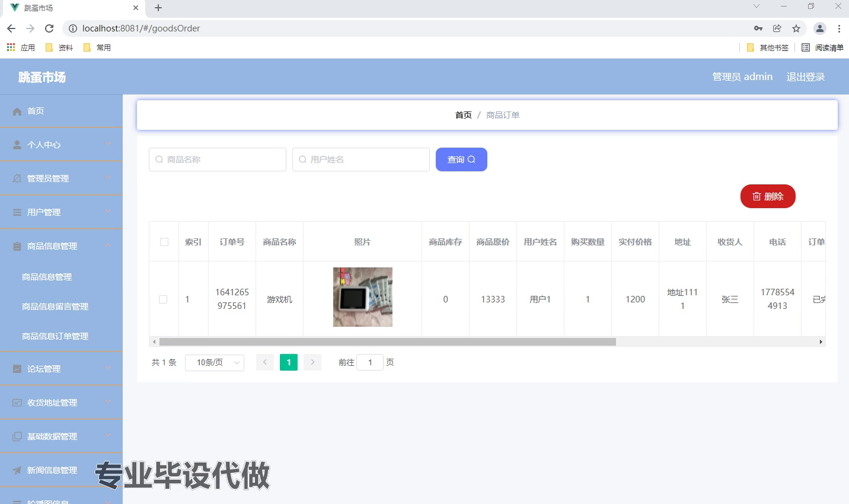849x504 pixels.
Task: Click the browser forward arrow
Action: coord(30,28)
